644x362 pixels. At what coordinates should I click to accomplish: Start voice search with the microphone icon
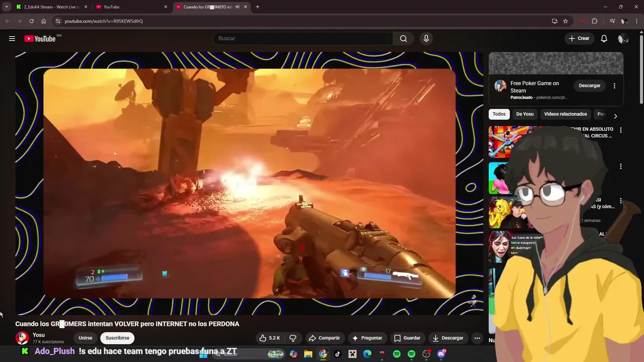426,39
